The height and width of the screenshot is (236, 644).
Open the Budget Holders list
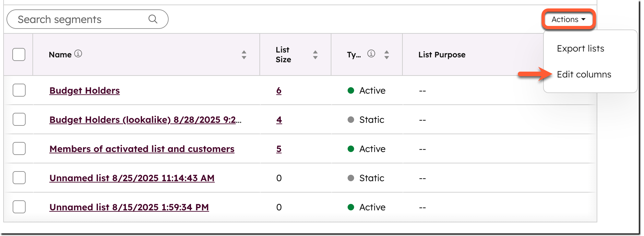(84, 90)
